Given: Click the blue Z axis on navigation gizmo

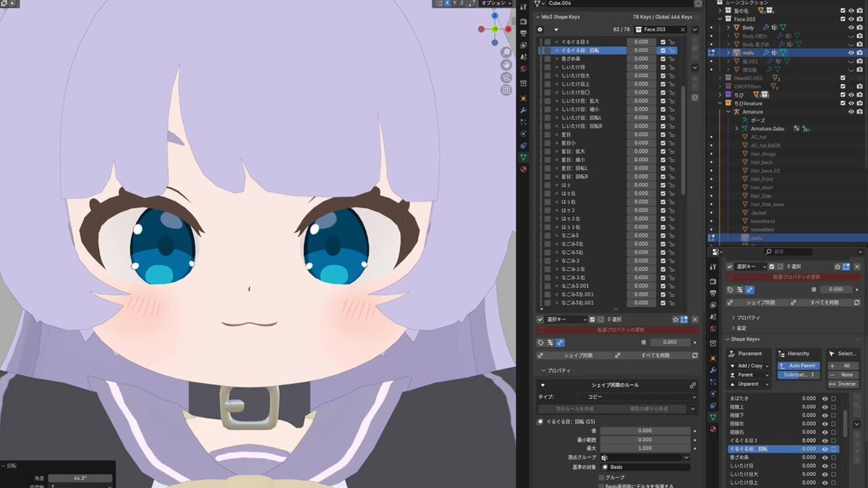Looking at the screenshot, I should 495,15.
